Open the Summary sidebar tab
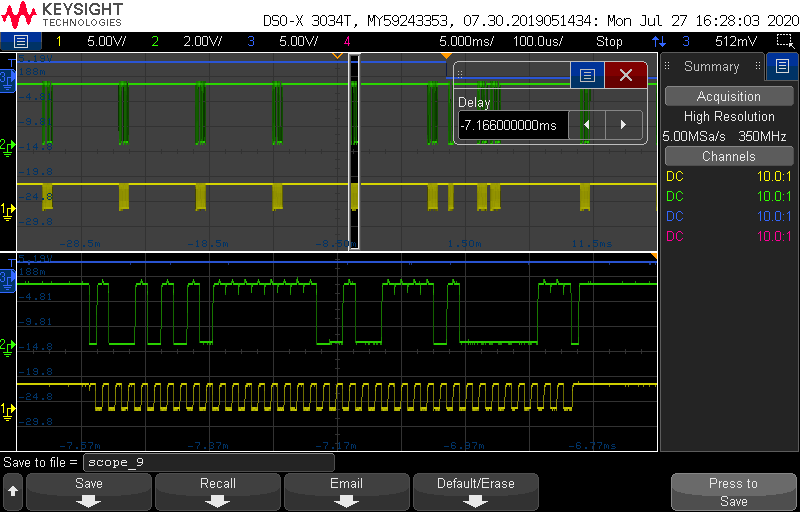This screenshot has width=800, height=512. pos(712,66)
